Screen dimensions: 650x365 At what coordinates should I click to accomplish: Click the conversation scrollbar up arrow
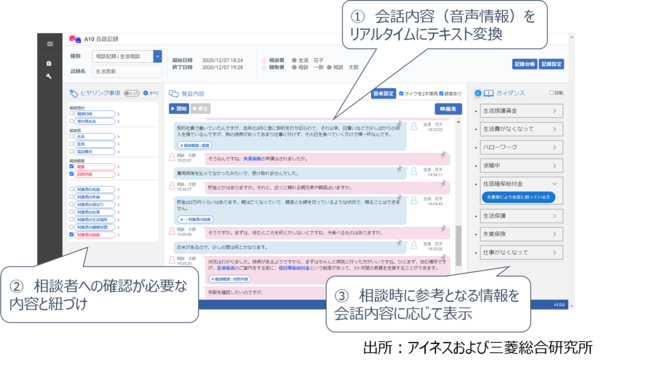tap(458, 122)
